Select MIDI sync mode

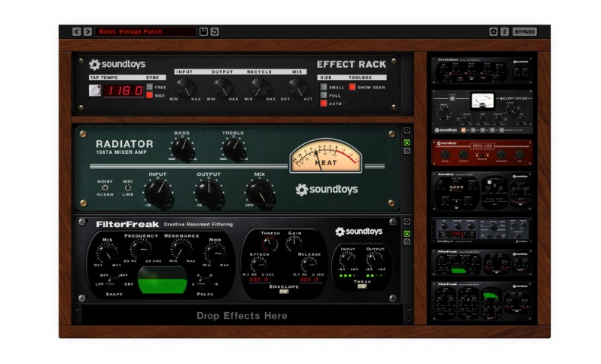pos(149,95)
